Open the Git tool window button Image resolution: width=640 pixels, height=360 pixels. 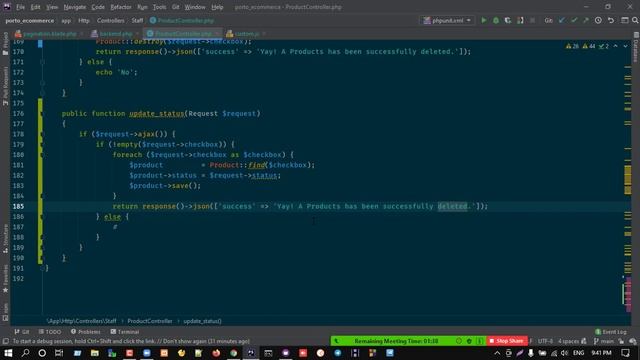[x=22, y=332]
